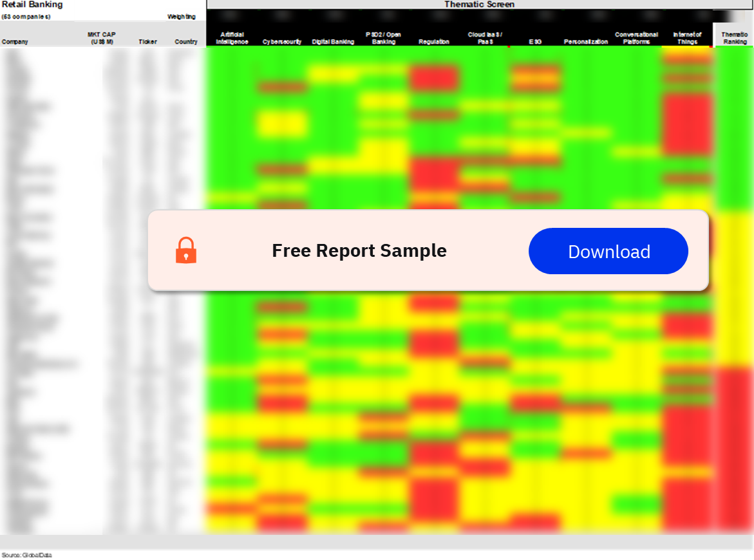Click the blue Download button
This screenshot has width=754, height=560.
[x=608, y=251]
